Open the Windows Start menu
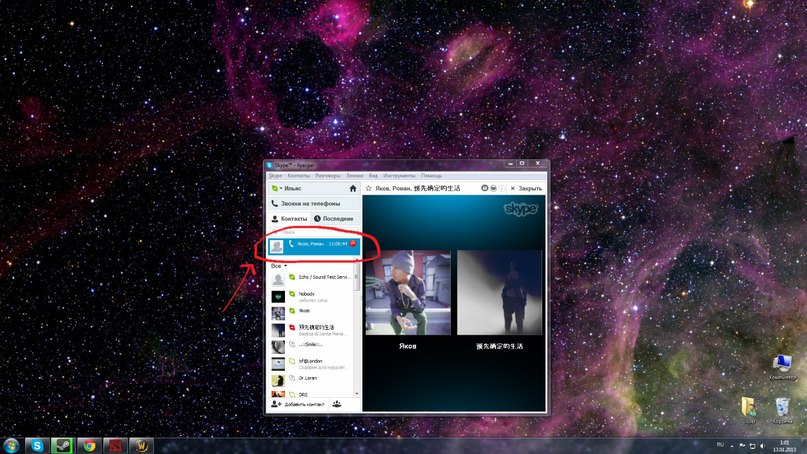This screenshot has width=807, height=454. pos(11,446)
